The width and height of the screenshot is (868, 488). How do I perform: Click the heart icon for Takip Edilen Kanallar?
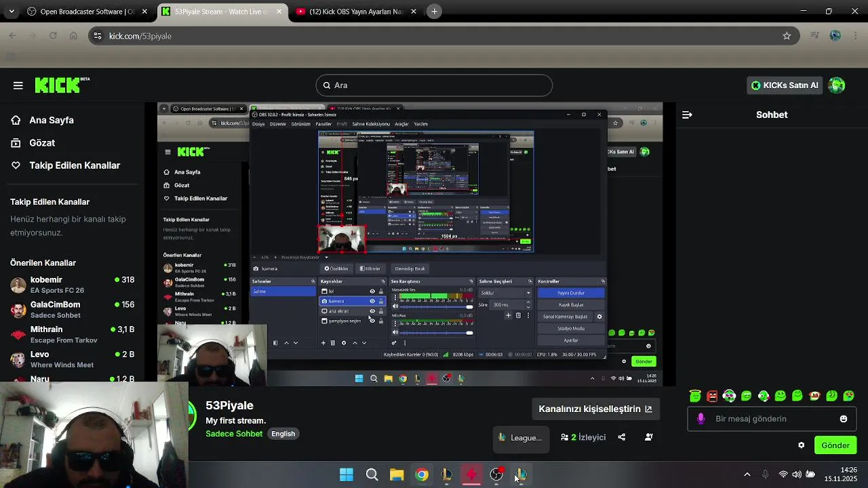tap(16, 165)
